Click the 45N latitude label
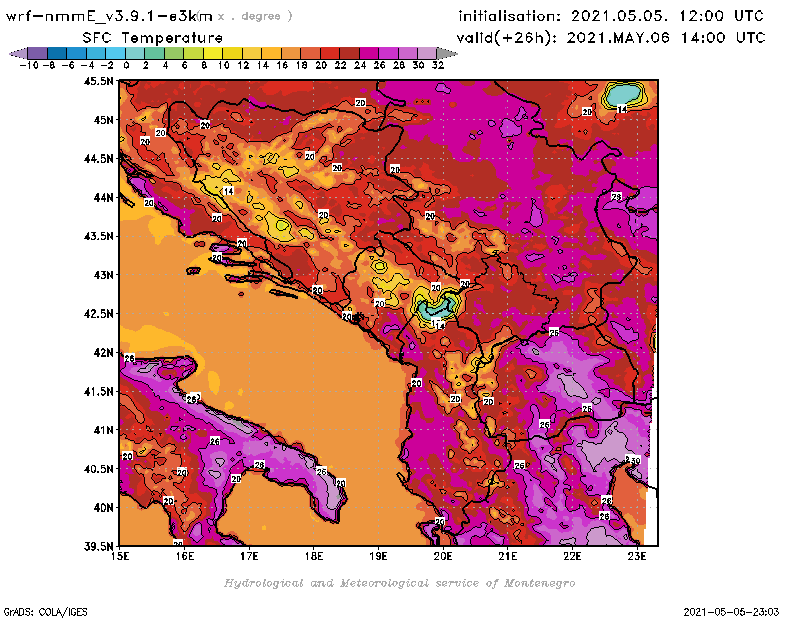 point(103,120)
